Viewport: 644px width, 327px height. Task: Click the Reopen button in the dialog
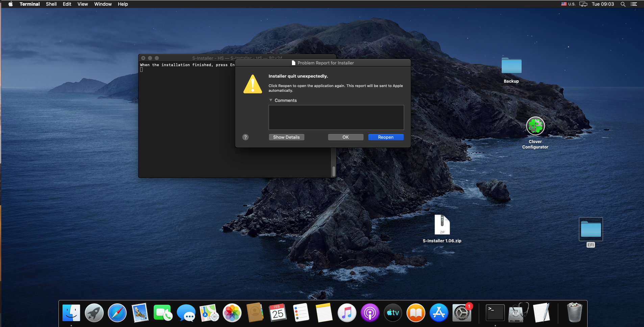(x=386, y=137)
